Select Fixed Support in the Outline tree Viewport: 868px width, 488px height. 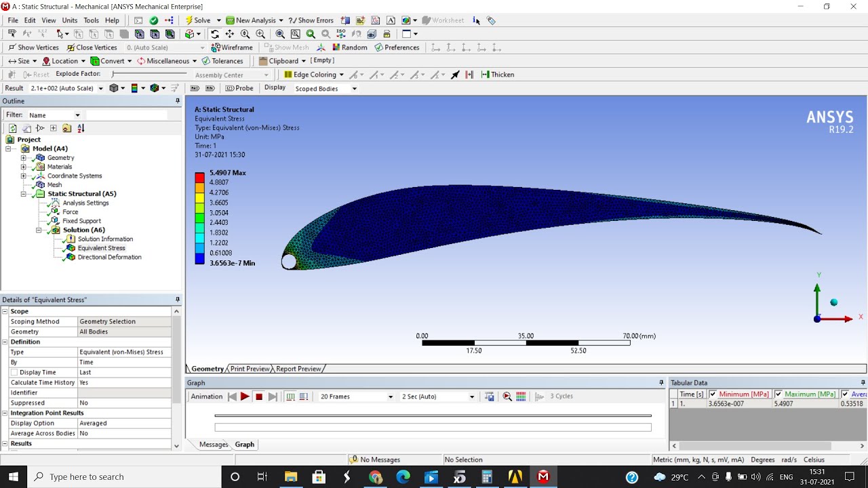pos(81,221)
